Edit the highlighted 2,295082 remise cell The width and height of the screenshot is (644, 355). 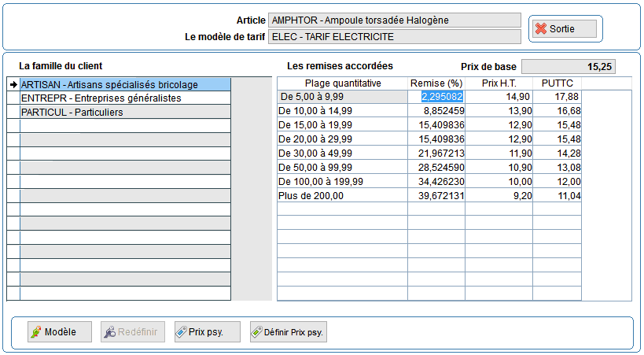point(436,97)
